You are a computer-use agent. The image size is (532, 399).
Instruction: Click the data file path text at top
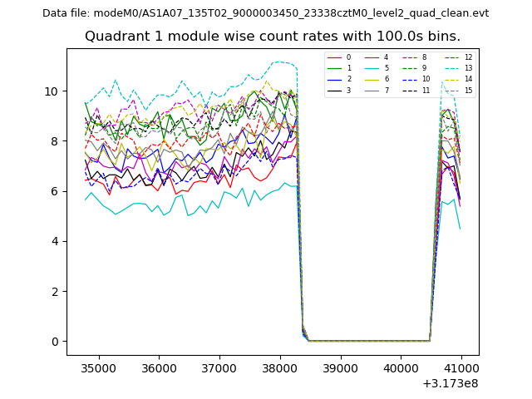click(x=265, y=13)
